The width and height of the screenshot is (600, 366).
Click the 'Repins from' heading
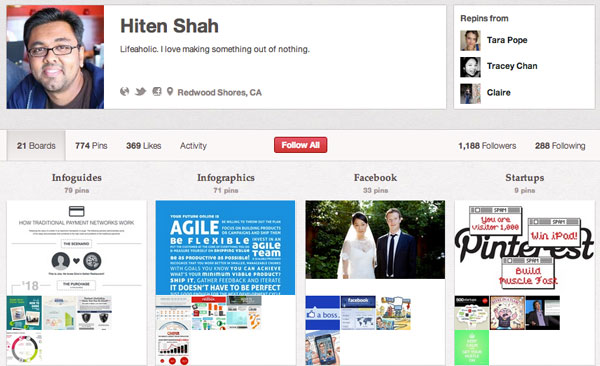pos(484,18)
